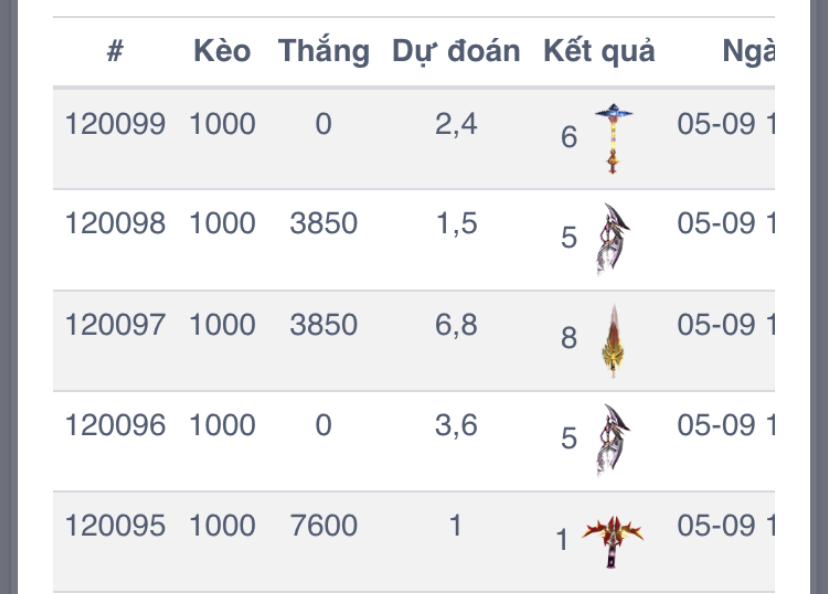This screenshot has height=594, width=828.
Task: Click the 'Dự đoán' column header
Action: tap(456, 52)
